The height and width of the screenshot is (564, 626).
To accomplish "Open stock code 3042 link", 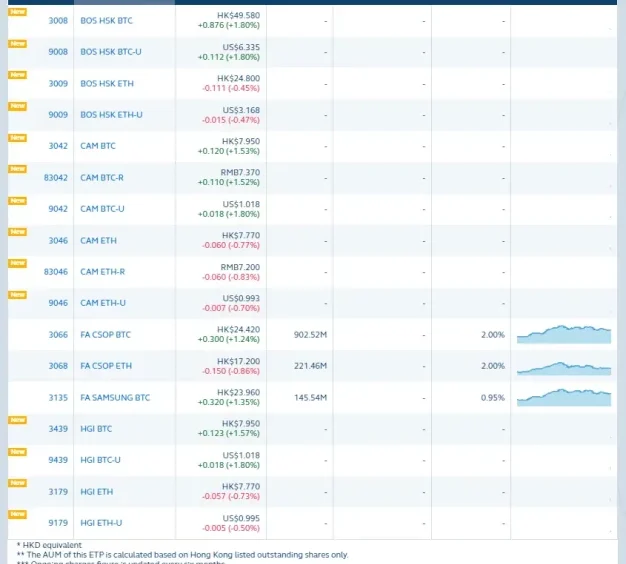I will click(58, 146).
